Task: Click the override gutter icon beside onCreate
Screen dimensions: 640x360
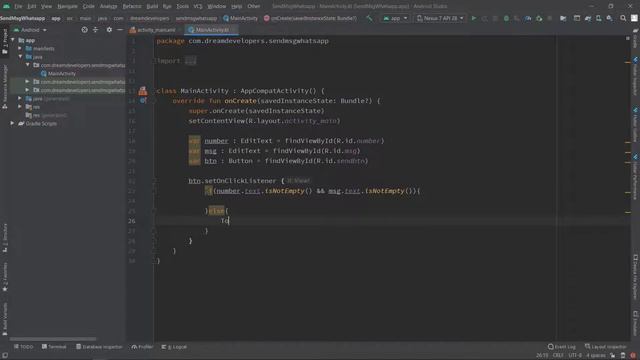Action: tap(143, 100)
